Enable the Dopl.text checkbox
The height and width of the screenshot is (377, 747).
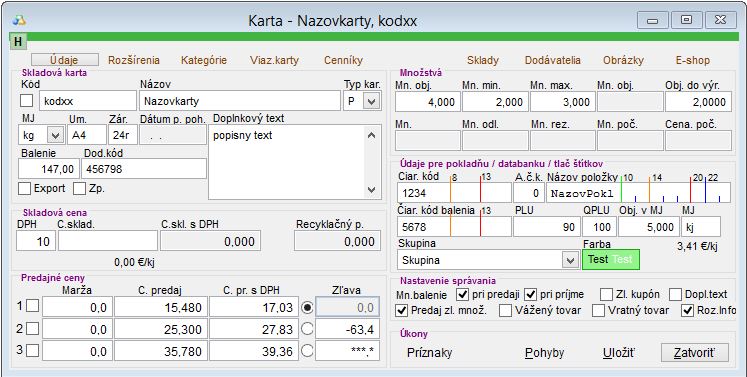[x=675, y=294]
